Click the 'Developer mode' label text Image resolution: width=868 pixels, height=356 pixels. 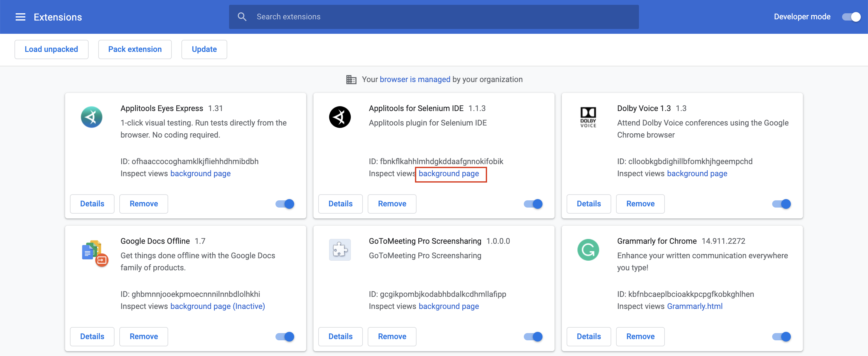pyautogui.click(x=802, y=17)
